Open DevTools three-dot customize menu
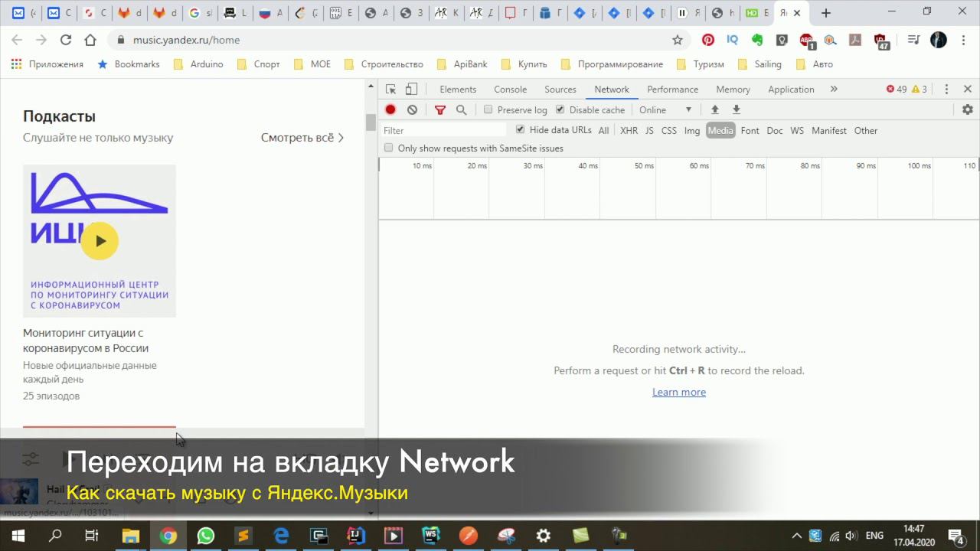 click(946, 89)
